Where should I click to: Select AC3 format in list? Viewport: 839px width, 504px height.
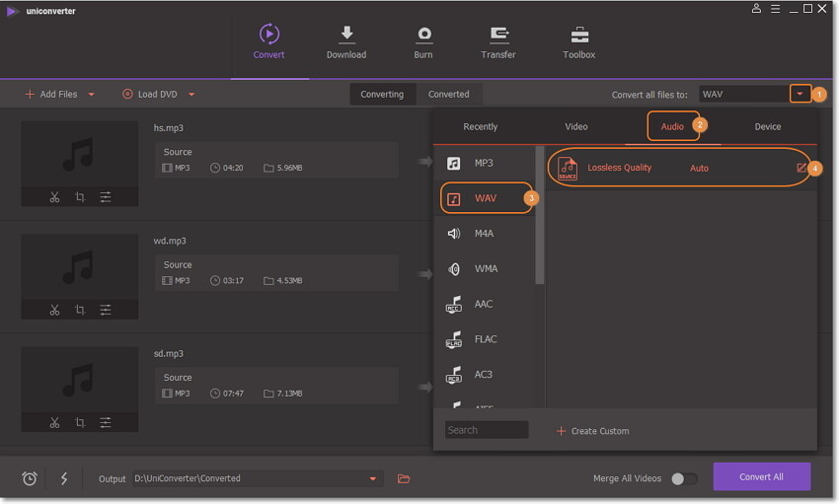(x=486, y=375)
